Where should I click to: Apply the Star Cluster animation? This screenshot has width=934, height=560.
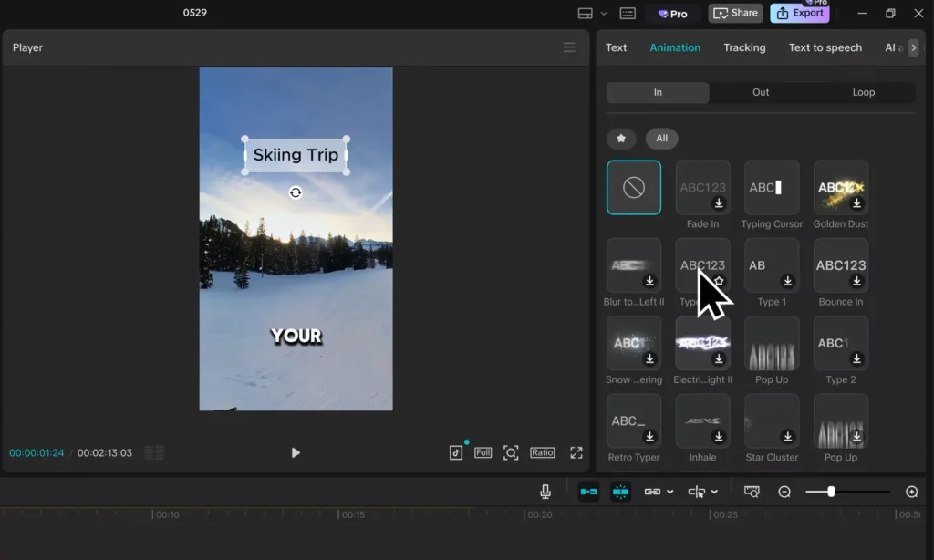[772, 421]
